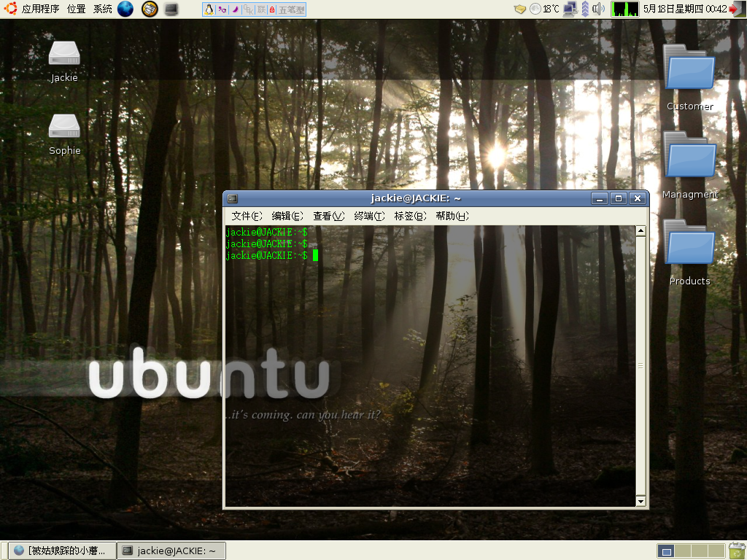This screenshot has height=560, width=747.
Task: Open the speaker volume control
Action: [x=598, y=9]
